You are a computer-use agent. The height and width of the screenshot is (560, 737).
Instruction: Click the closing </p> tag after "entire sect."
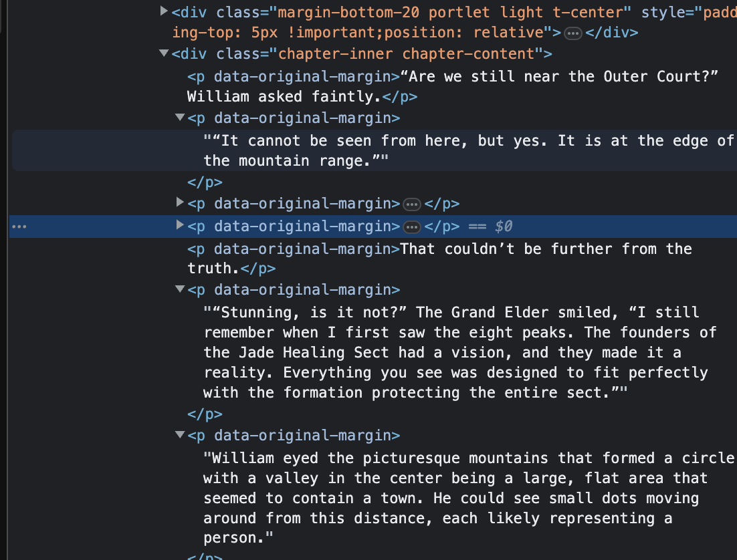[205, 414]
